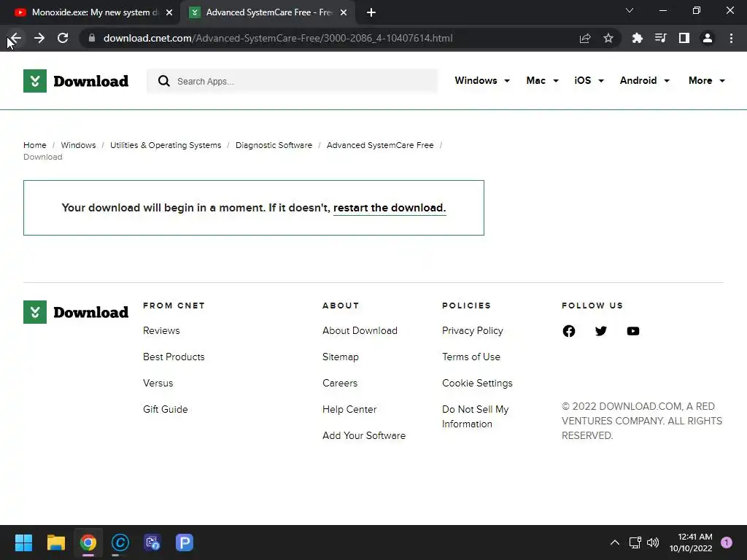Image resolution: width=747 pixels, height=560 pixels.
Task: Expand the More dropdown menu
Action: pos(706,80)
